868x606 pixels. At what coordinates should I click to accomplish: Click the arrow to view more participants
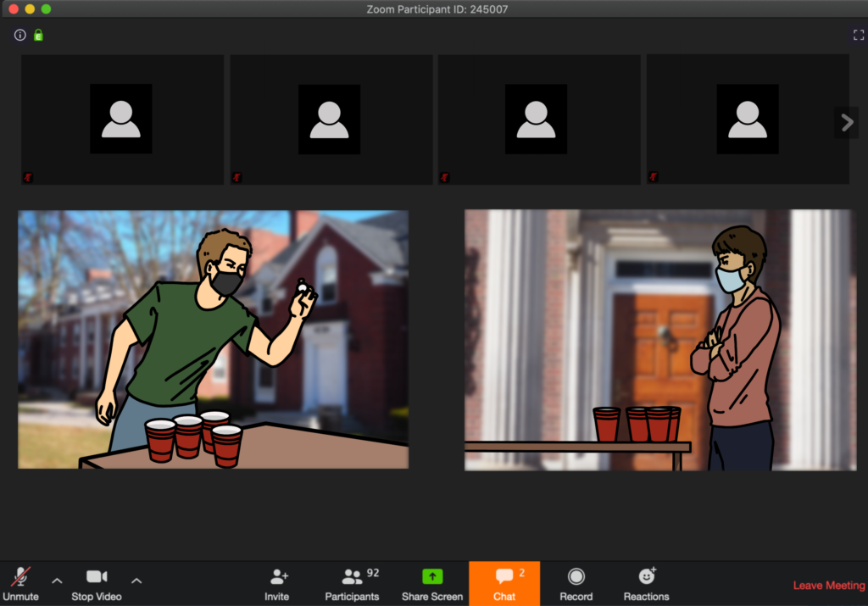[x=846, y=122]
